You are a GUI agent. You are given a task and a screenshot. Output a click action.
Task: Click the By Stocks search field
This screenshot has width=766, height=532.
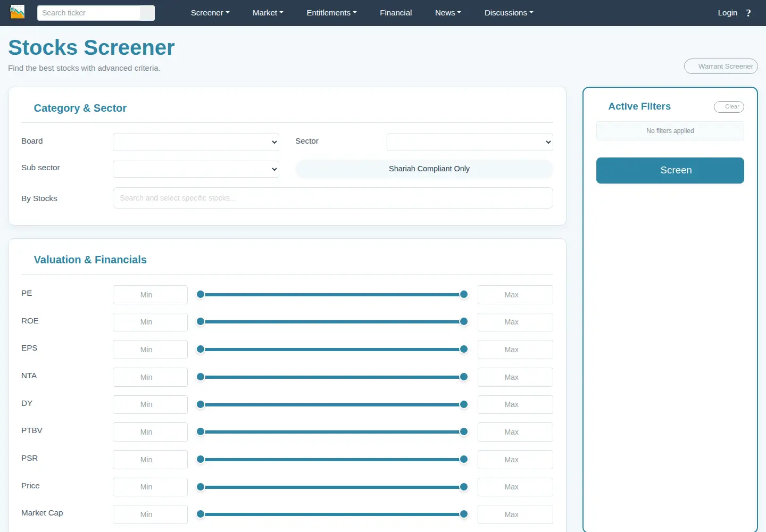pos(333,198)
